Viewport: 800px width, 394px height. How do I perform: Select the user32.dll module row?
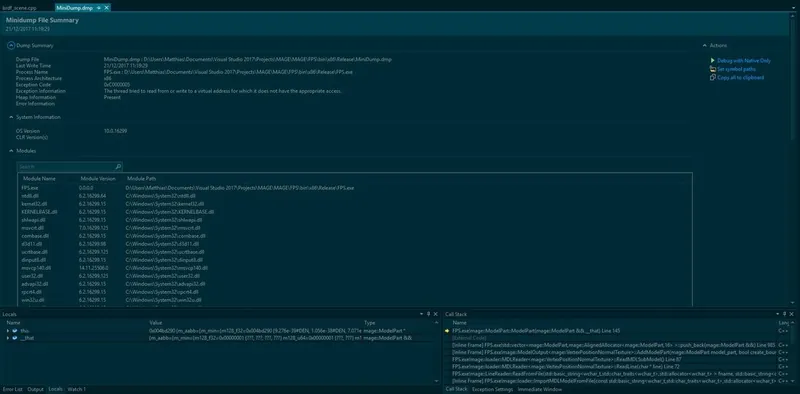[355, 276]
